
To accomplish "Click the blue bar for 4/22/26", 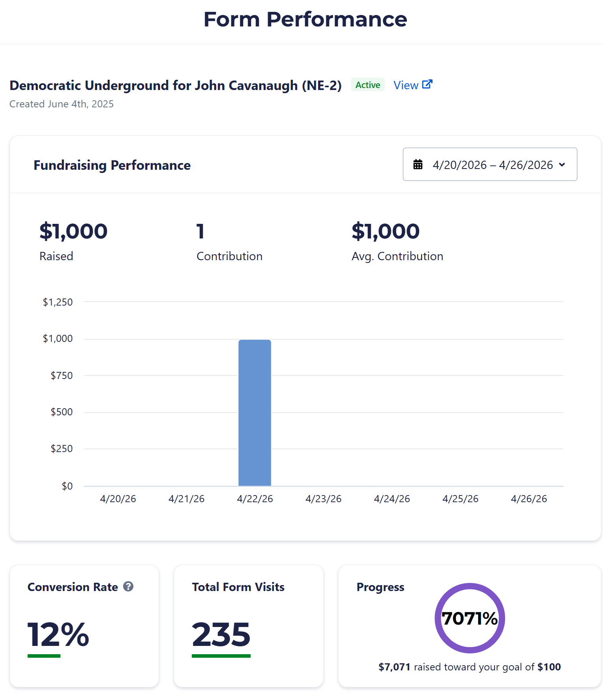I will tap(255, 413).
